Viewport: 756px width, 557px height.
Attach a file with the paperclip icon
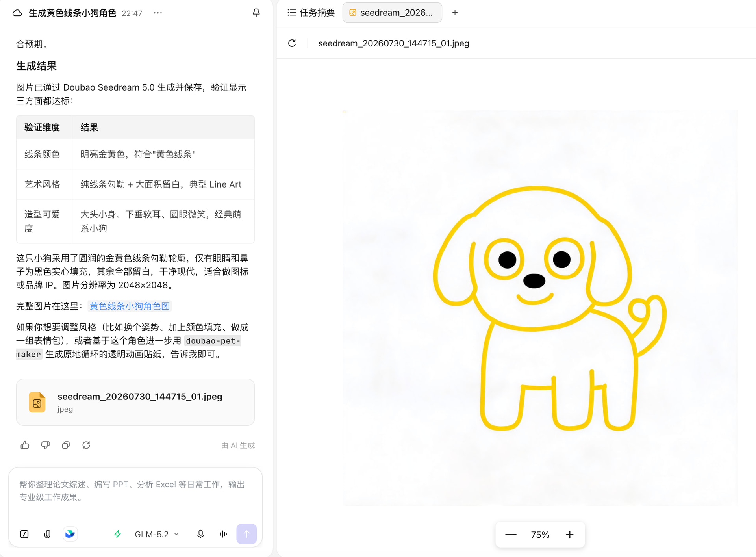tap(47, 534)
